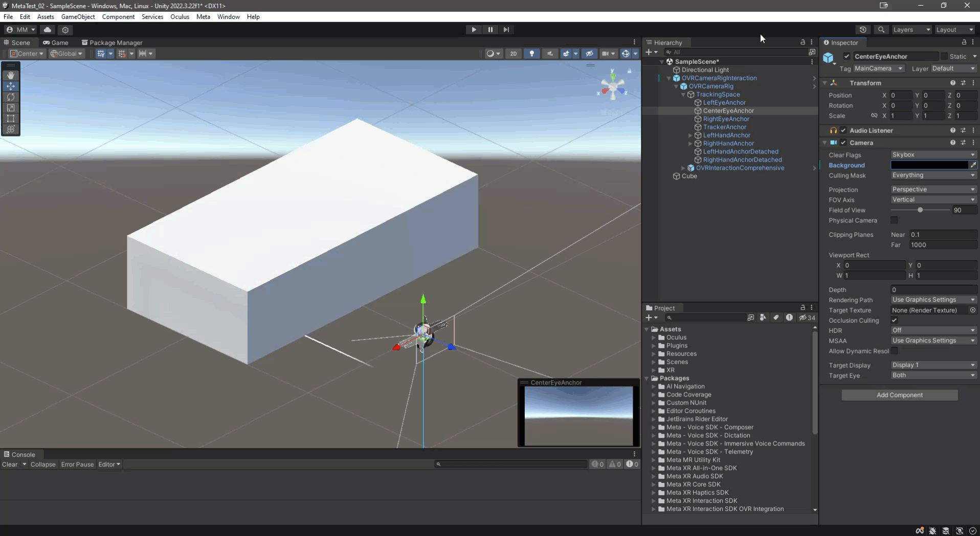Select the Scale tool
Image resolution: width=980 pixels, height=536 pixels.
[x=11, y=107]
